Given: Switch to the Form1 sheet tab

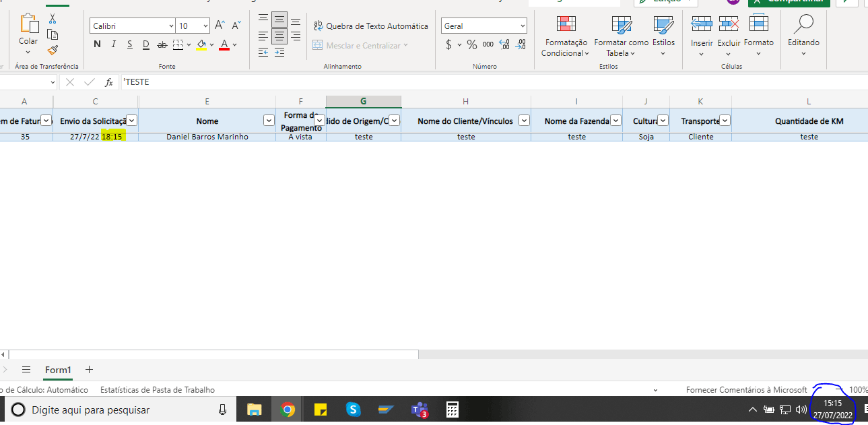Looking at the screenshot, I should click(x=58, y=370).
